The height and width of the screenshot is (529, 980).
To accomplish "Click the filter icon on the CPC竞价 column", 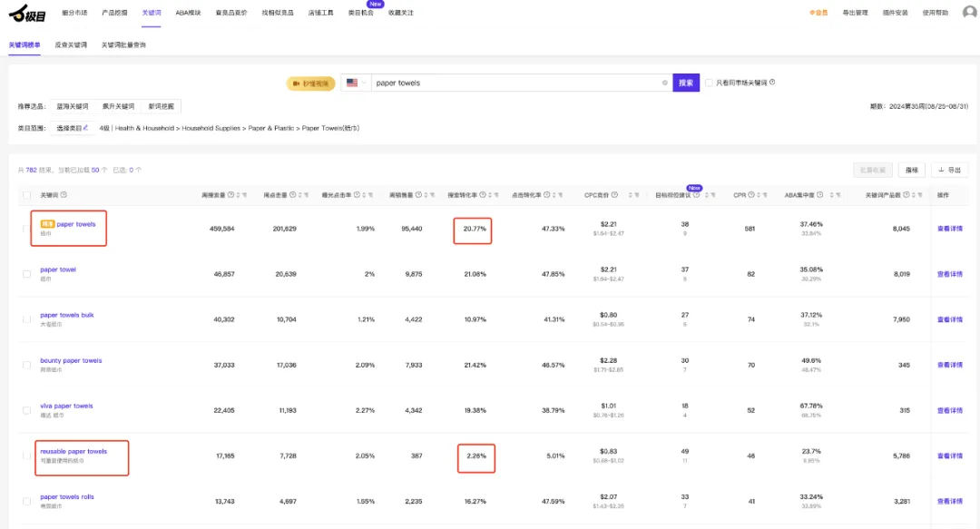I will (x=637, y=195).
